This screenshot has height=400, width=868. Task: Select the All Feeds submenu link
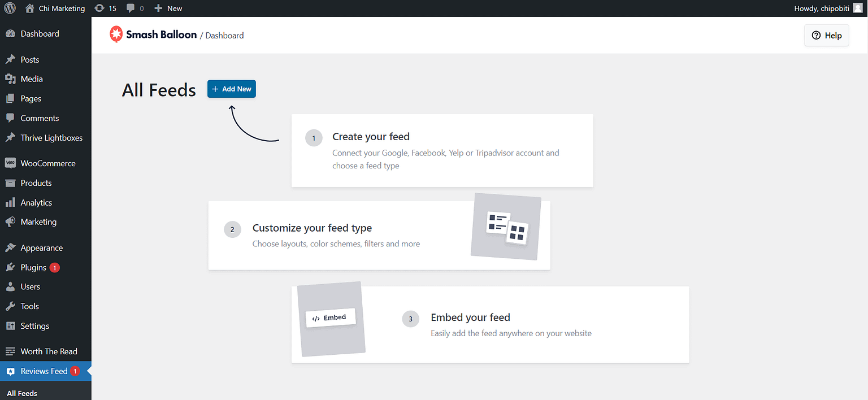pyautogui.click(x=22, y=393)
